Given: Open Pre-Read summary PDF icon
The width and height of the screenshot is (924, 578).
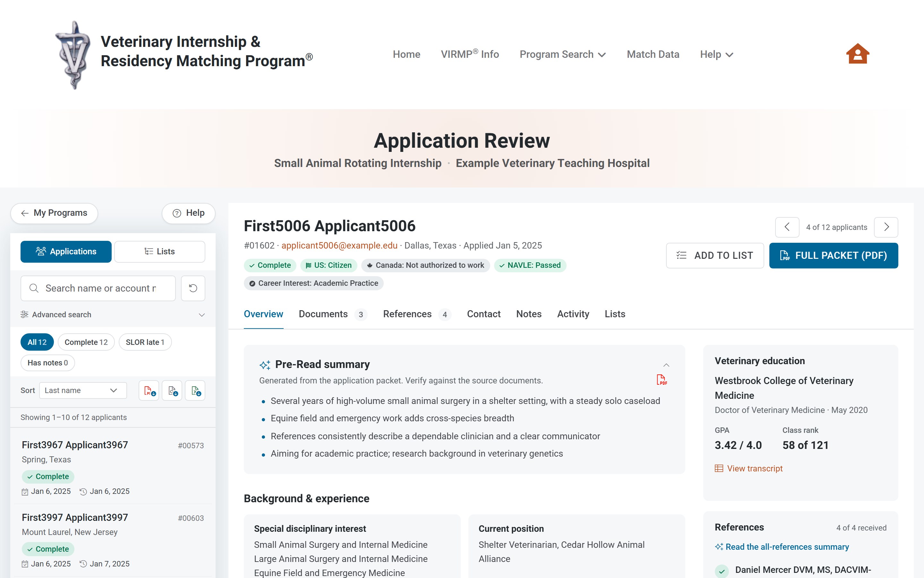Looking at the screenshot, I should point(662,380).
